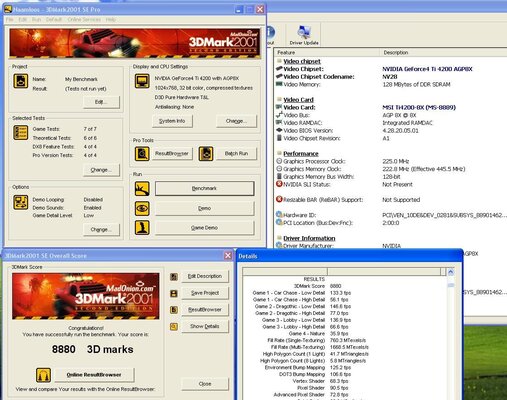Click the Vertex Shader result line

[320, 381]
